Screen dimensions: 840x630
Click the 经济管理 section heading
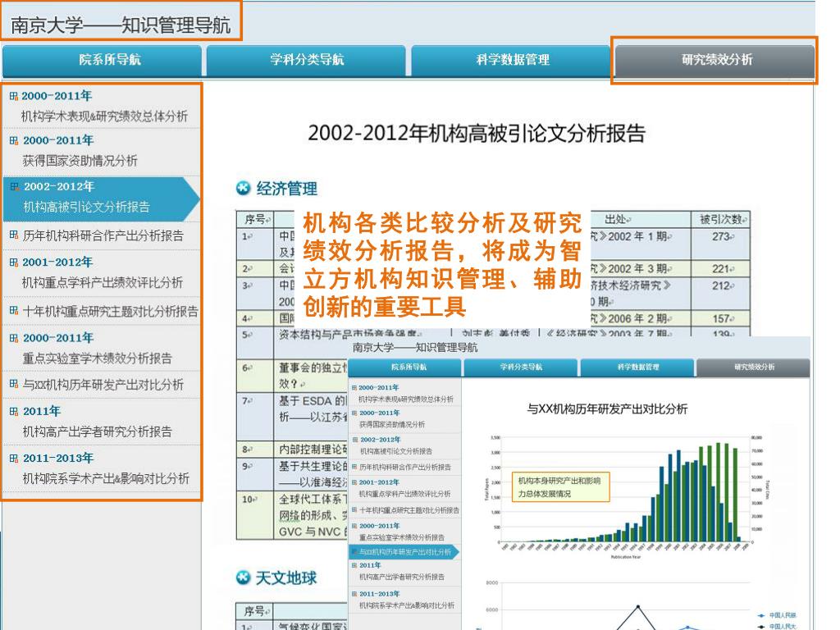(286, 189)
